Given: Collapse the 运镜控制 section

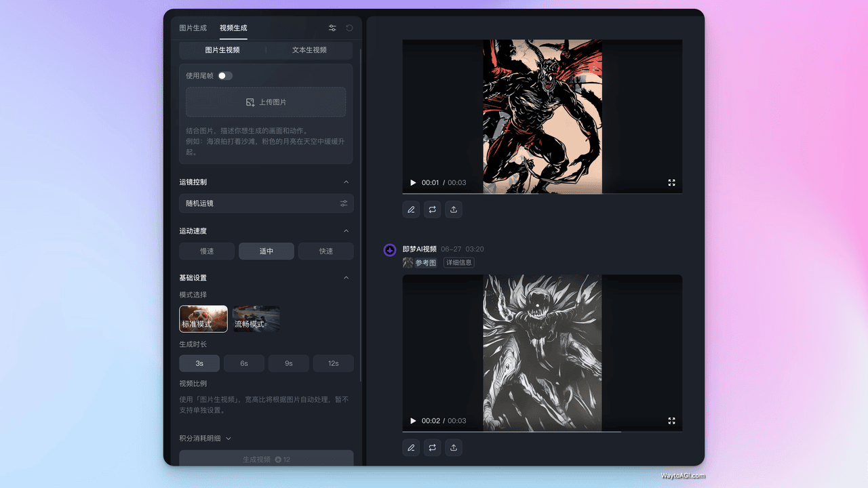Looking at the screenshot, I should [346, 182].
